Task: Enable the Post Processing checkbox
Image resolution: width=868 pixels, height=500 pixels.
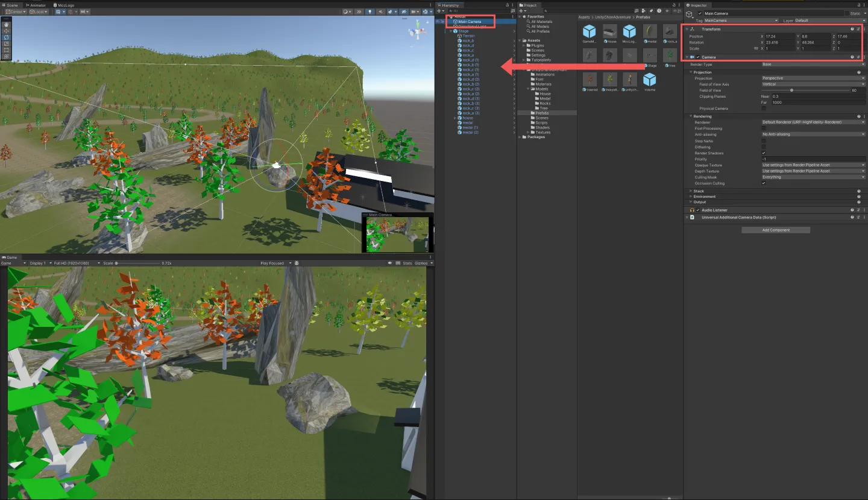Action: pyautogui.click(x=764, y=128)
